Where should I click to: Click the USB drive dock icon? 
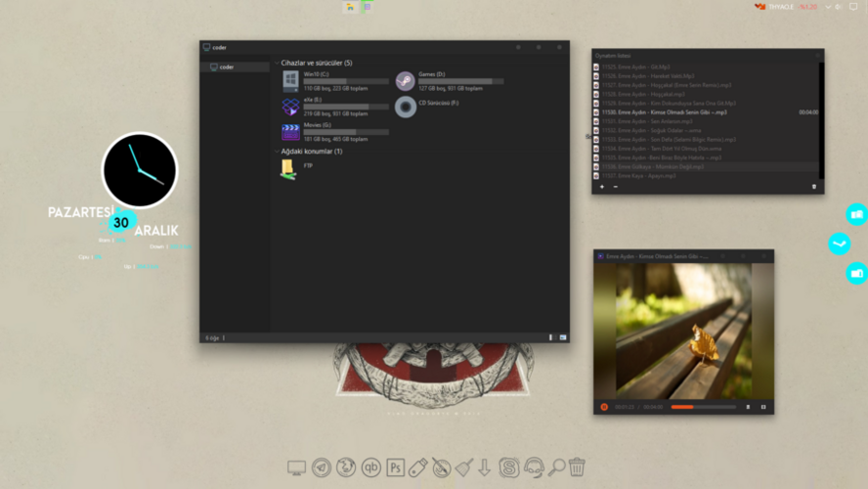point(418,467)
